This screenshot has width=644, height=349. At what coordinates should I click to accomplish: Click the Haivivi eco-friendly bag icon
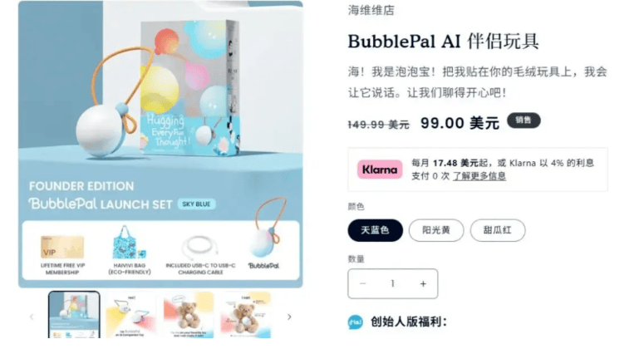click(x=129, y=243)
